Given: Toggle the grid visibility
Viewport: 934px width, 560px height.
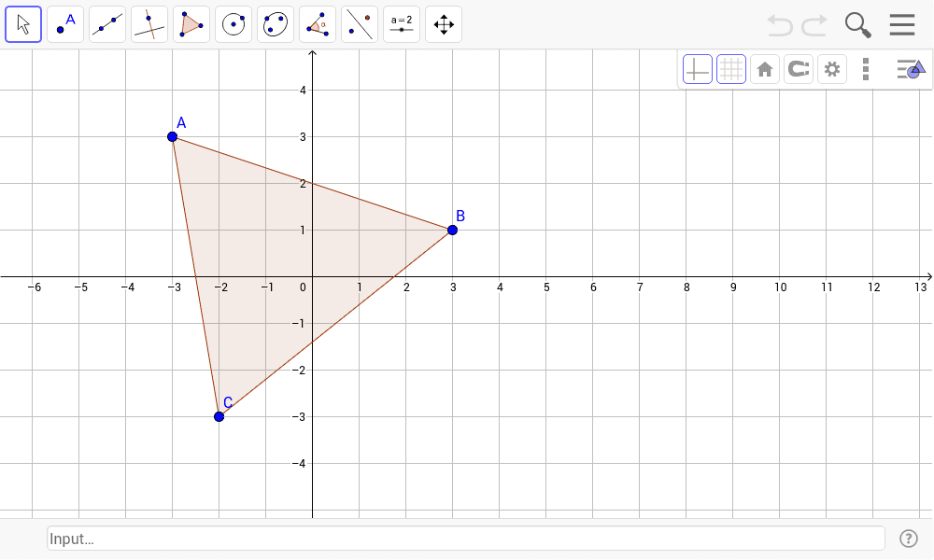Looking at the screenshot, I should click(731, 68).
